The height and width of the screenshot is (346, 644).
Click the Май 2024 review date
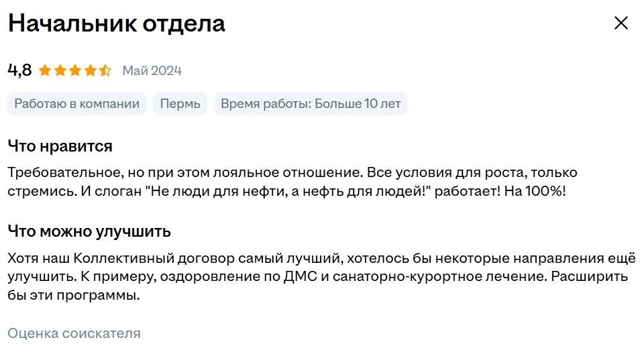[152, 70]
